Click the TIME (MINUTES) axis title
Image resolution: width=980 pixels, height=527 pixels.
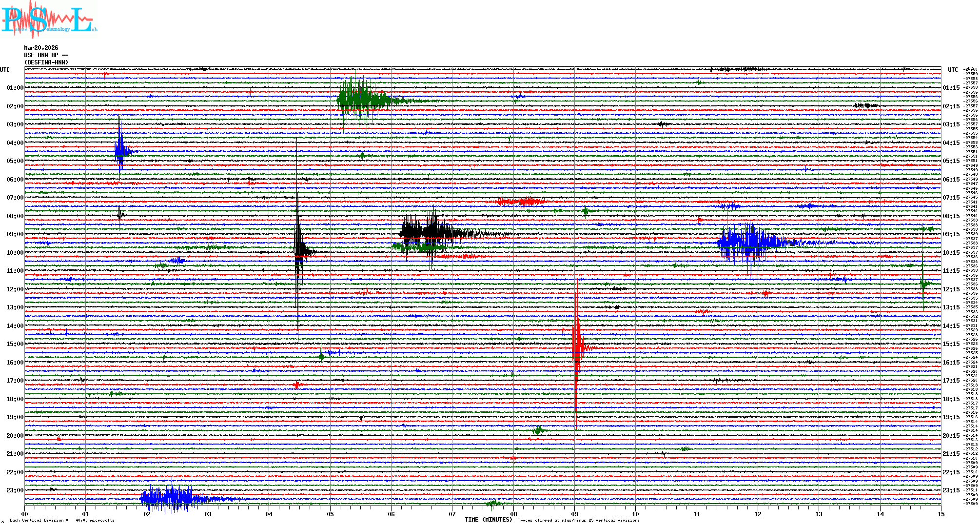point(489,520)
